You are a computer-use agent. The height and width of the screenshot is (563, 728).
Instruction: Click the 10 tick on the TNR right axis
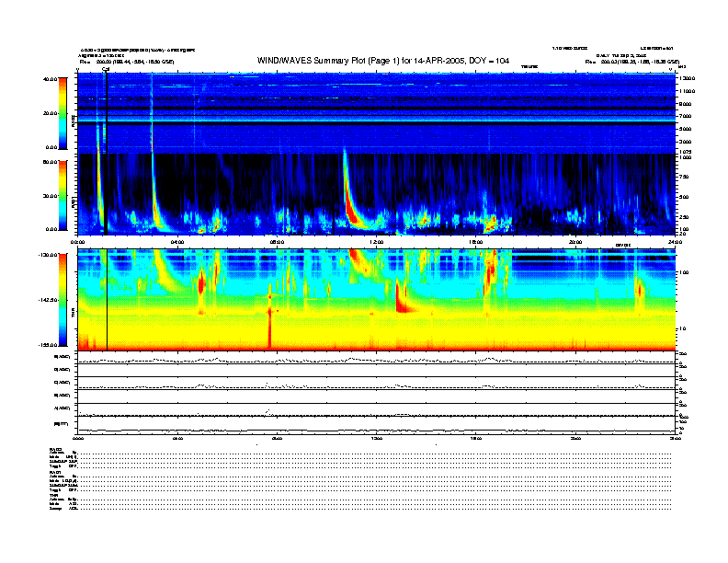682,329
